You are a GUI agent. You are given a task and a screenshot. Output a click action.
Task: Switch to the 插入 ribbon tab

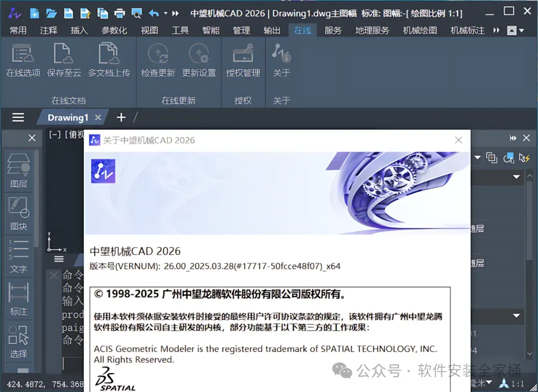coord(79,30)
